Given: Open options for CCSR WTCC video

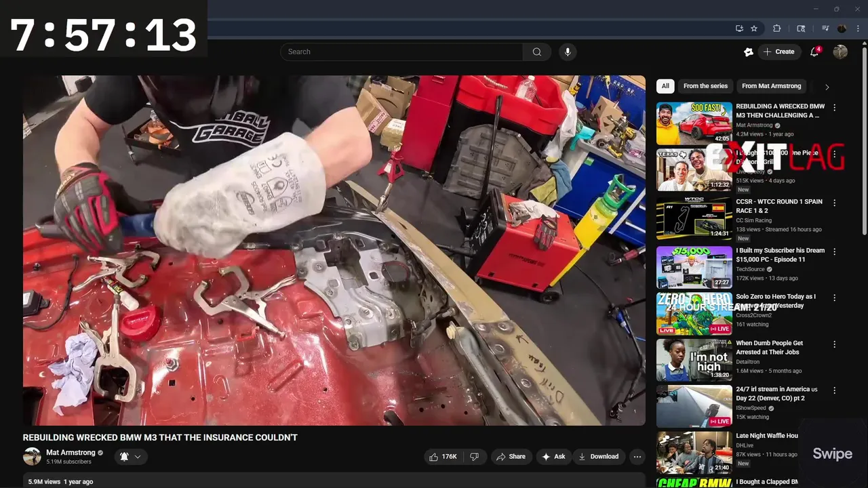Looking at the screenshot, I should [834, 203].
